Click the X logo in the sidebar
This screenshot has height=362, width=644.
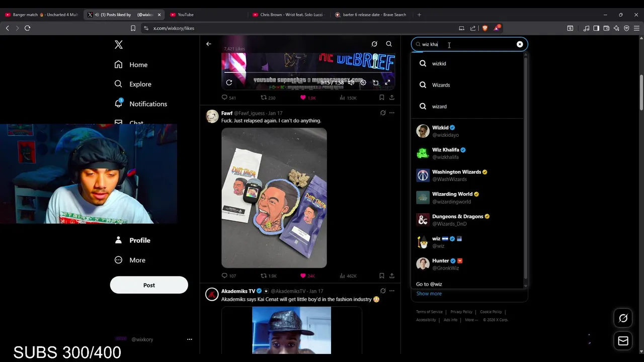[x=119, y=45]
